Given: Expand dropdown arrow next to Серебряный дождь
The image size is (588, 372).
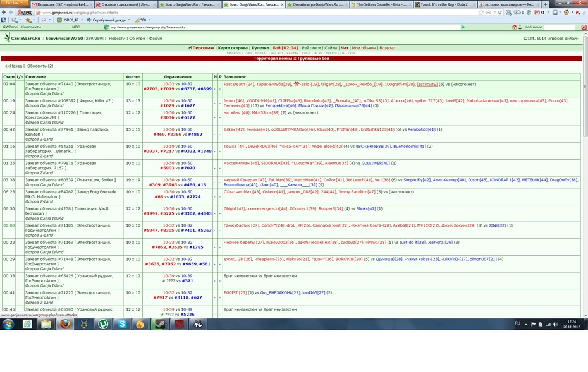Looking at the screenshot, I should tap(129, 20).
